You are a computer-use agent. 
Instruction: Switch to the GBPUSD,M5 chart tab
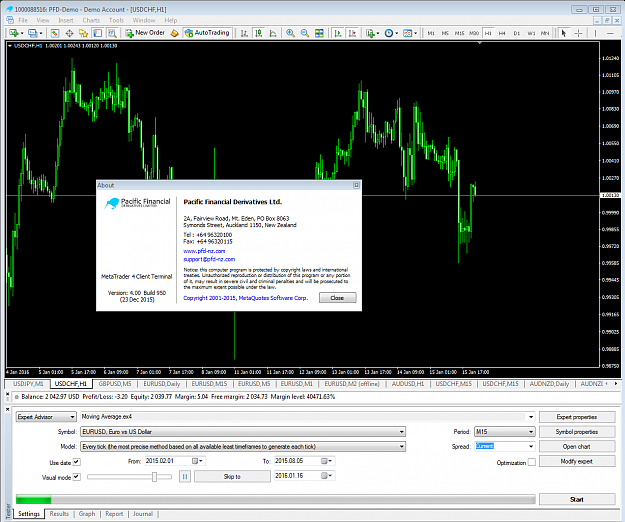(115, 384)
